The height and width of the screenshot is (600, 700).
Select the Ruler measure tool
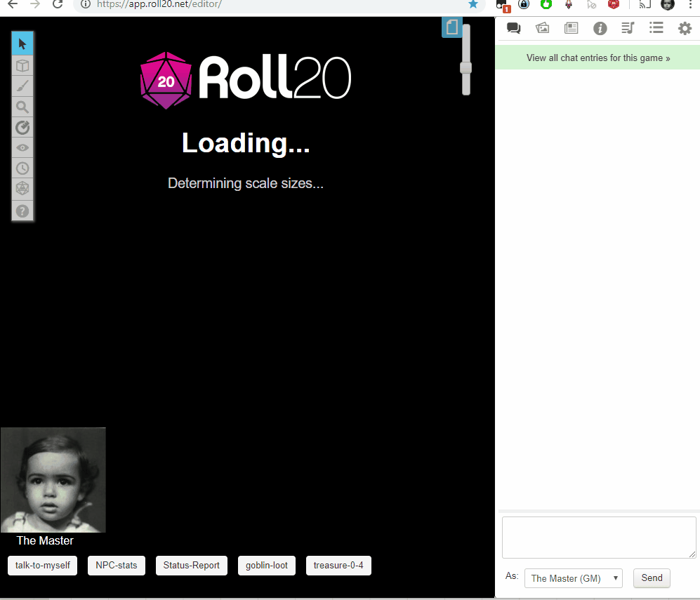[22, 128]
